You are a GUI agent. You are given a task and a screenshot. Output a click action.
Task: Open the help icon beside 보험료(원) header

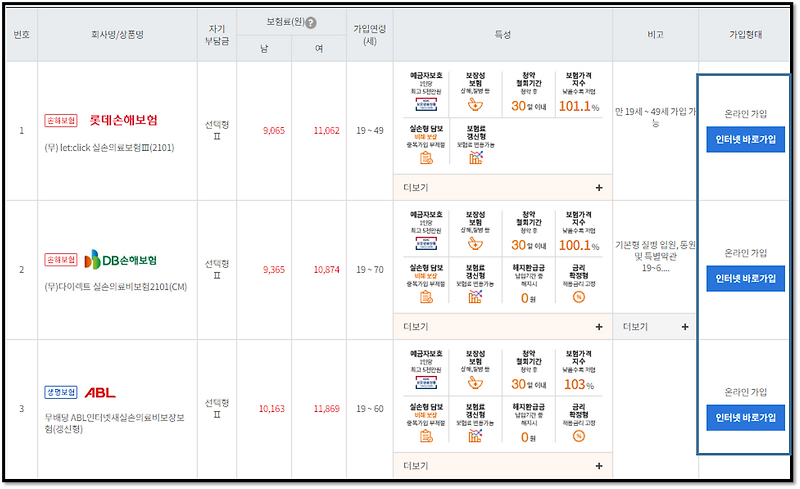coord(311,22)
